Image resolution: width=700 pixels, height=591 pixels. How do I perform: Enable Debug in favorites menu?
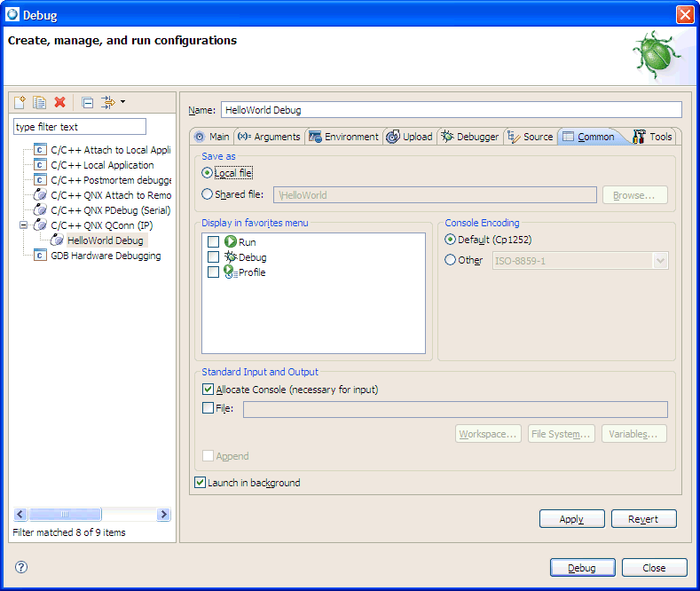click(213, 257)
